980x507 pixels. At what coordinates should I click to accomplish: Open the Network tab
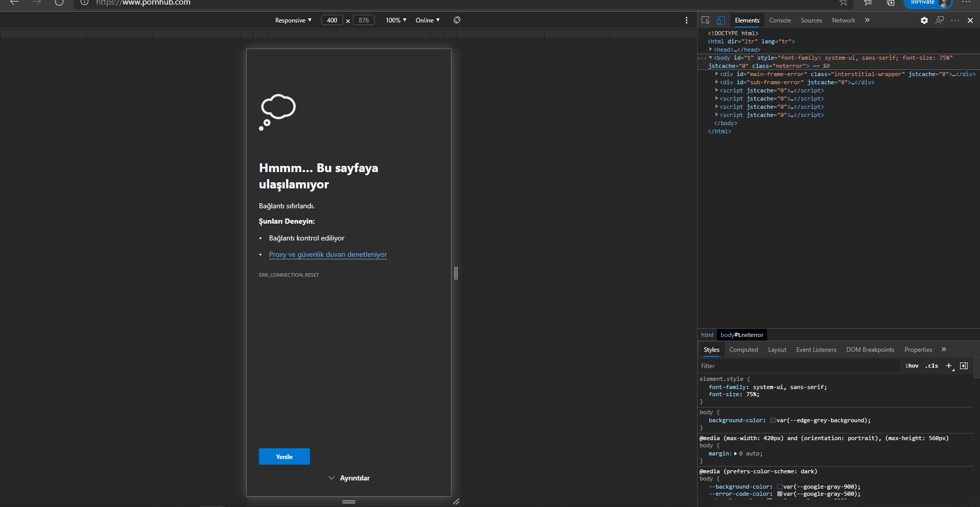pyautogui.click(x=844, y=20)
